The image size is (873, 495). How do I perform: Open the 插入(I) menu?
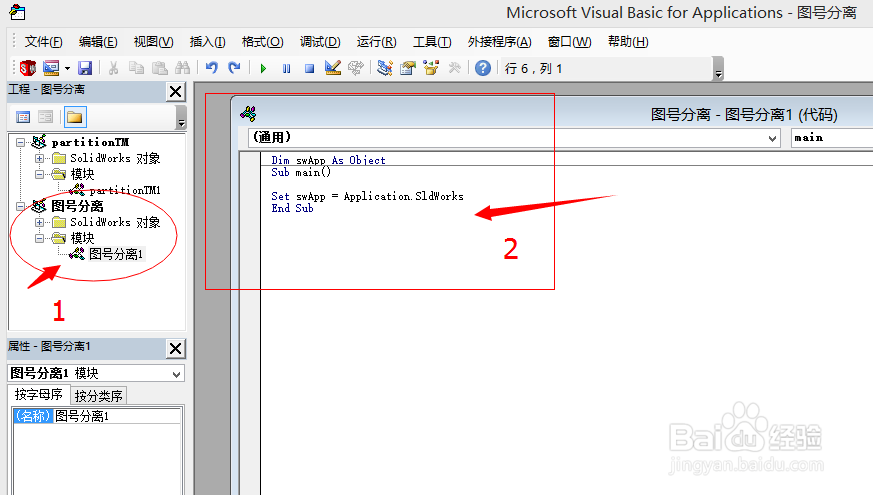(x=207, y=42)
